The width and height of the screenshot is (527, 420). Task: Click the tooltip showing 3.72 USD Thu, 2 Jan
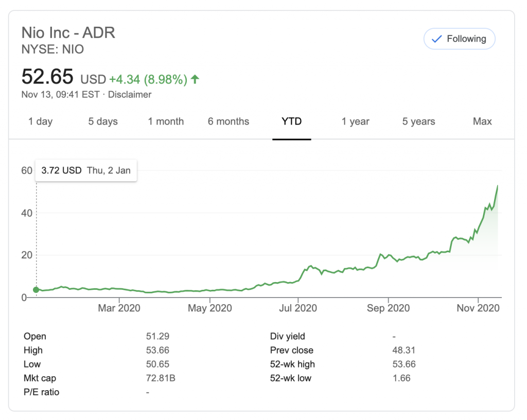[x=85, y=170]
